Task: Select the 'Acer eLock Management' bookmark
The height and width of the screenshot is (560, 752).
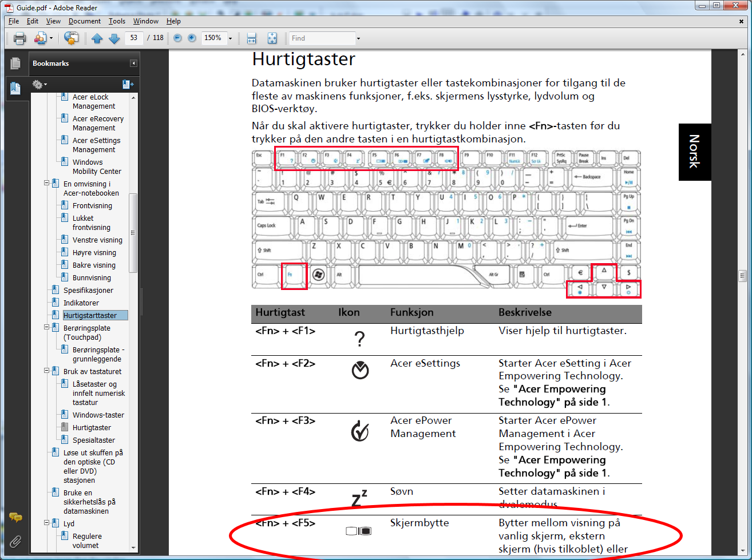Action: coord(94,102)
